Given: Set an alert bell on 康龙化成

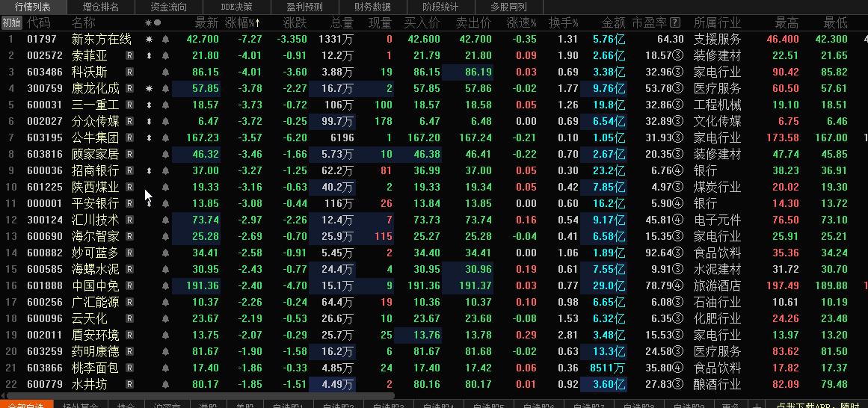Looking at the screenshot, I should tap(165, 89).
